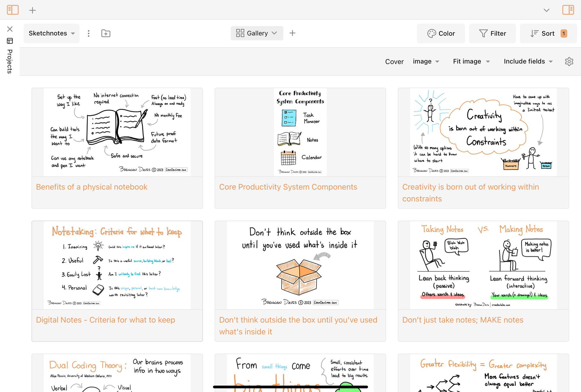Click the add new folder icon
581x392 pixels.
106,33
